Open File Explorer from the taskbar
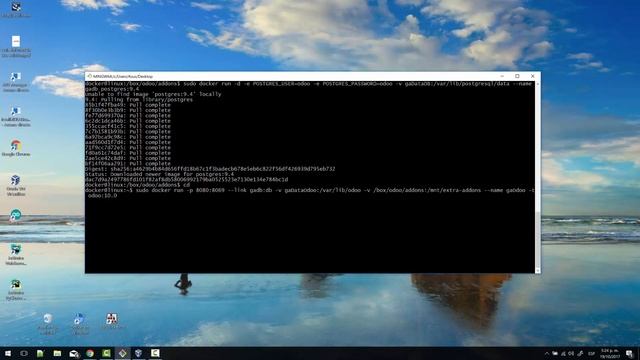The image size is (640, 360). pos(57,353)
